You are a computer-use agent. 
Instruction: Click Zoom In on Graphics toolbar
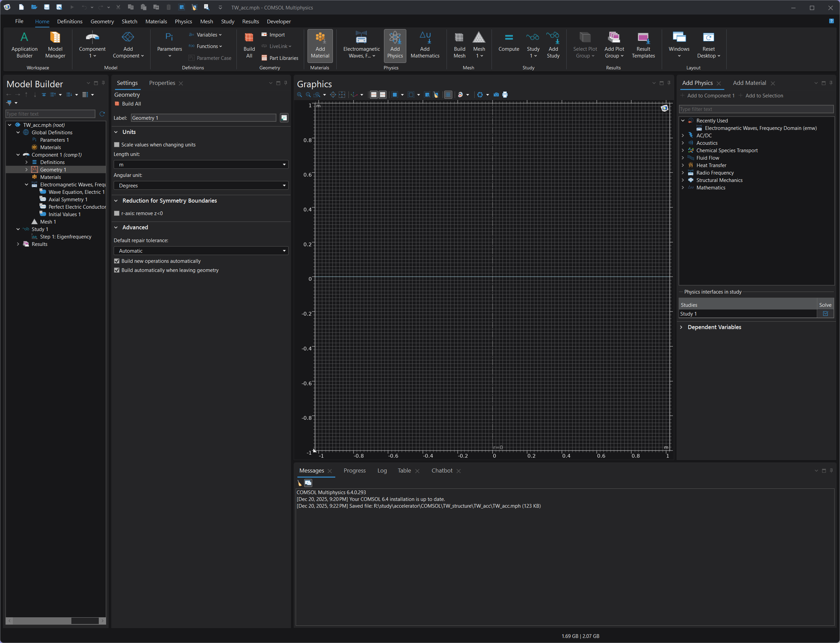tap(299, 94)
